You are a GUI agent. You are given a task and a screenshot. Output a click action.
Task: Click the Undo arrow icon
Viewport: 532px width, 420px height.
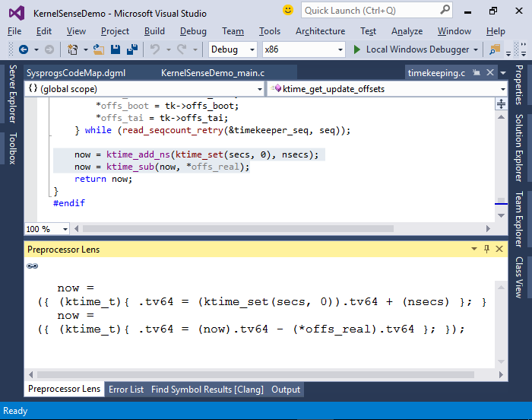click(x=155, y=49)
